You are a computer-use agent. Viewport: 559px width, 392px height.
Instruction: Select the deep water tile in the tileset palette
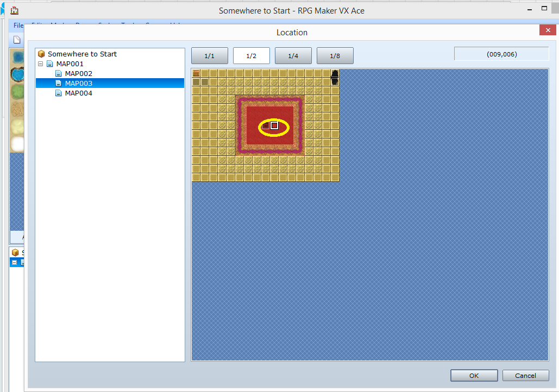click(x=17, y=57)
